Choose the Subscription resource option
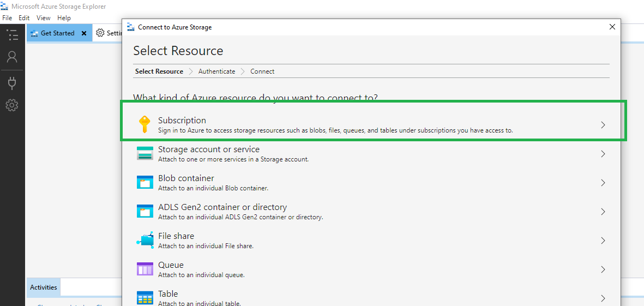Image resolution: width=644 pixels, height=306 pixels. (x=371, y=125)
